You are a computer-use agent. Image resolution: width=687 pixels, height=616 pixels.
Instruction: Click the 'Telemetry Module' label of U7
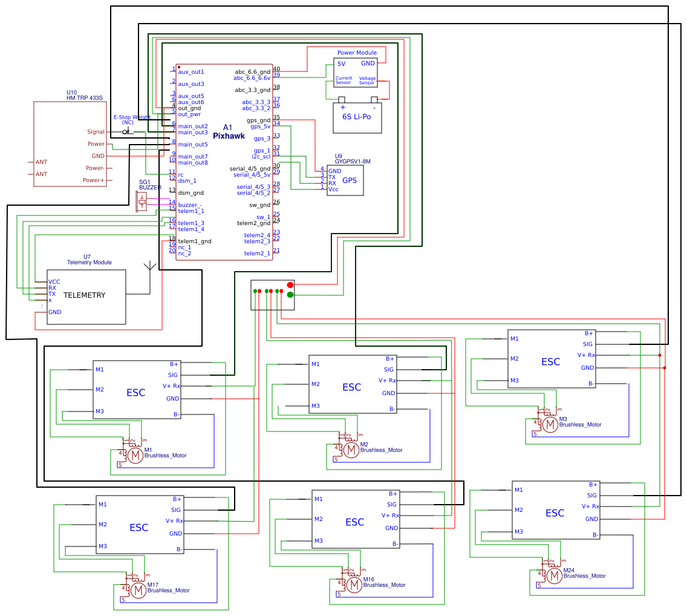(90, 262)
